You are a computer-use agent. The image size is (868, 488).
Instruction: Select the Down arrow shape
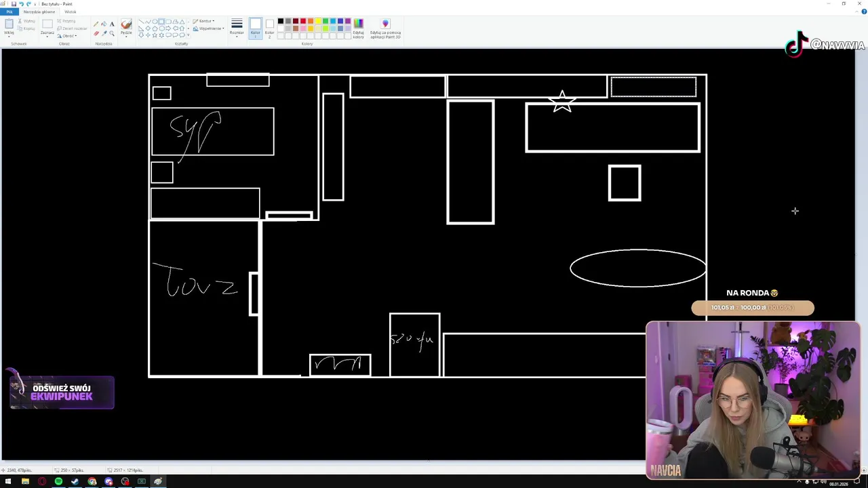coord(141,35)
